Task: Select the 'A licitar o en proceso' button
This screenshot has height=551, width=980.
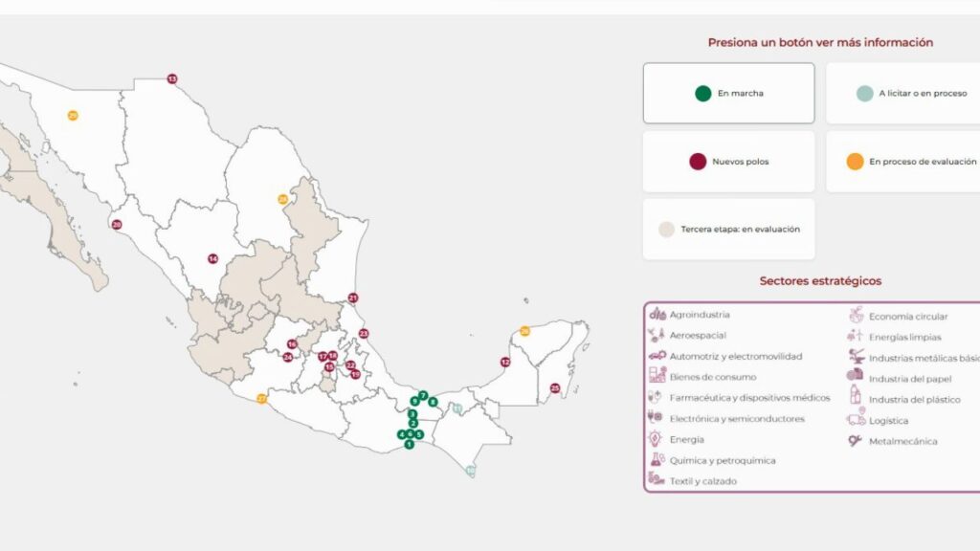Action: point(903,93)
